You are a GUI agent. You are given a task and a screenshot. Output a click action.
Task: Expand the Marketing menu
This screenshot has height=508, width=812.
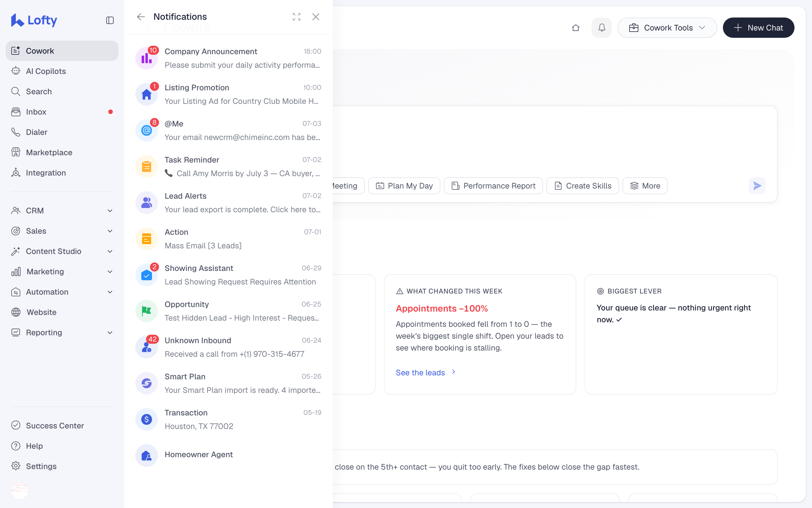click(62, 271)
